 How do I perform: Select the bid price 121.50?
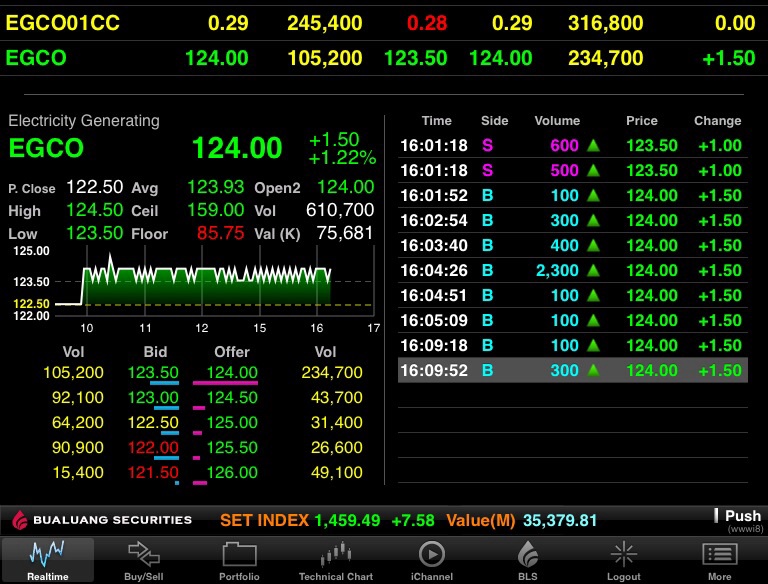click(x=153, y=472)
